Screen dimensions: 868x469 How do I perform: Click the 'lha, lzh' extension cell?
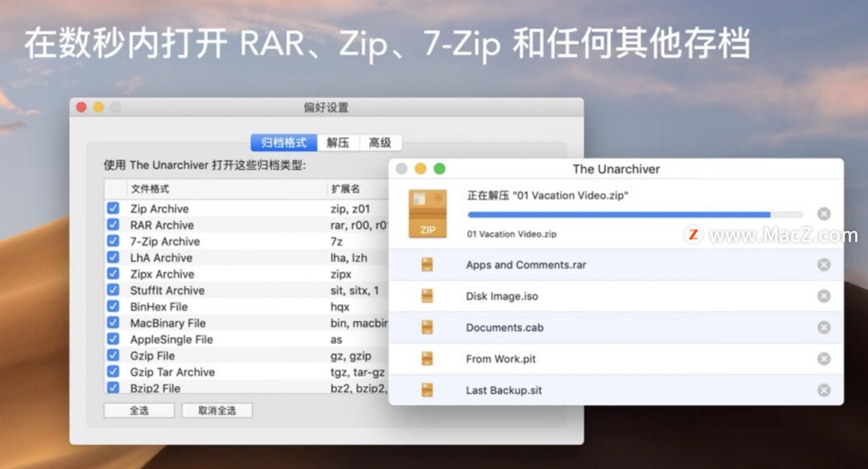tap(349, 258)
